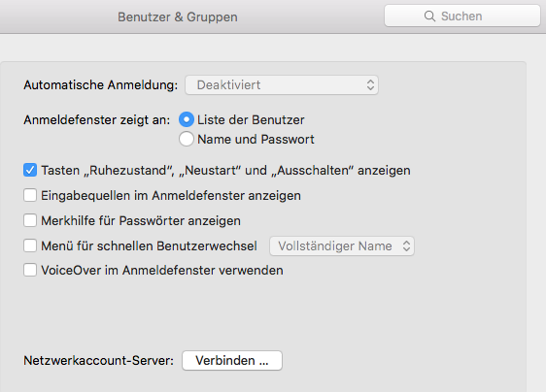546x392 pixels.
Task: Click the Name und Passwort label text
Action: click(x=256, y=139)
